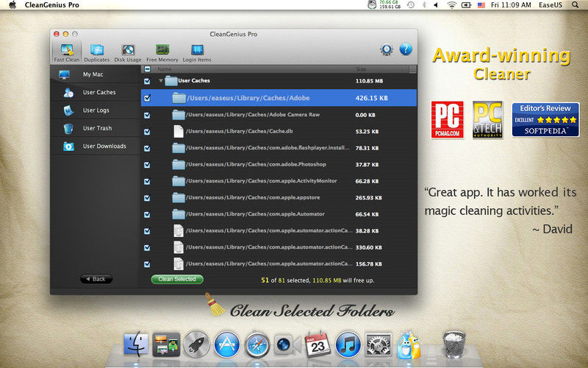Select the com.apple.ActivityMonitor path row
The height and width of the screenshot is (368, 588).
[x=279, y=181]
